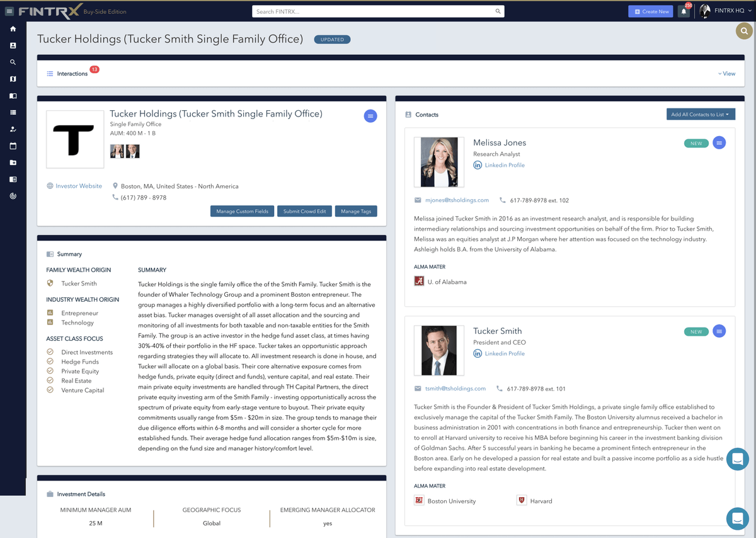Click Submit Crowd Edit button

click(x=304, y=211)
